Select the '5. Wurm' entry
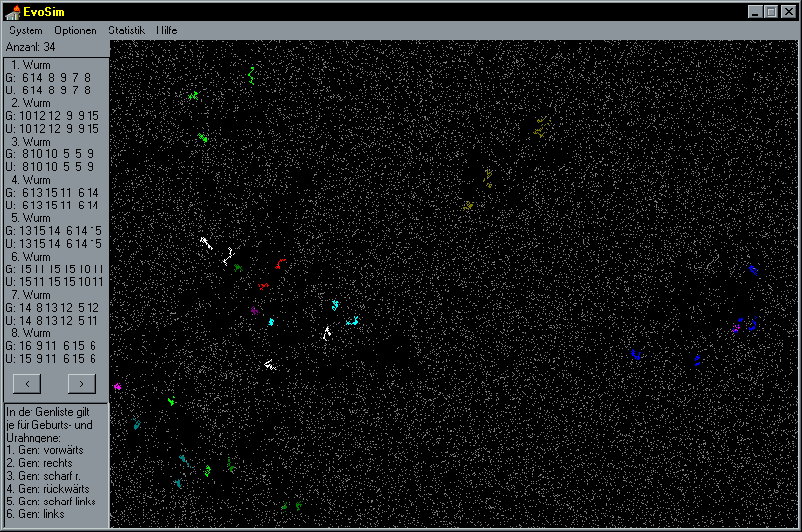This screenshot has height=532, width=802. [x=31, y=218]
